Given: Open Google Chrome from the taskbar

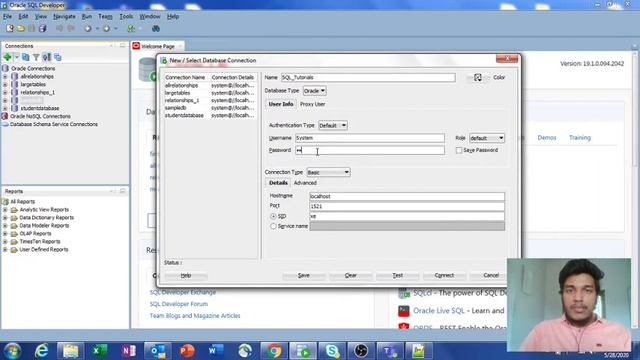Looking at the screenshot, I should (274, 351).
